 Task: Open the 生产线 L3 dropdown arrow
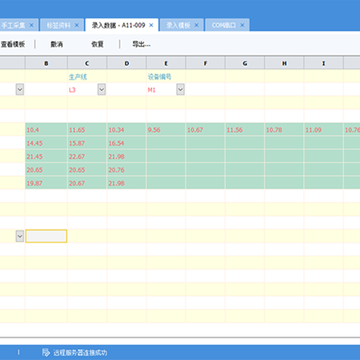coord(102,89)
